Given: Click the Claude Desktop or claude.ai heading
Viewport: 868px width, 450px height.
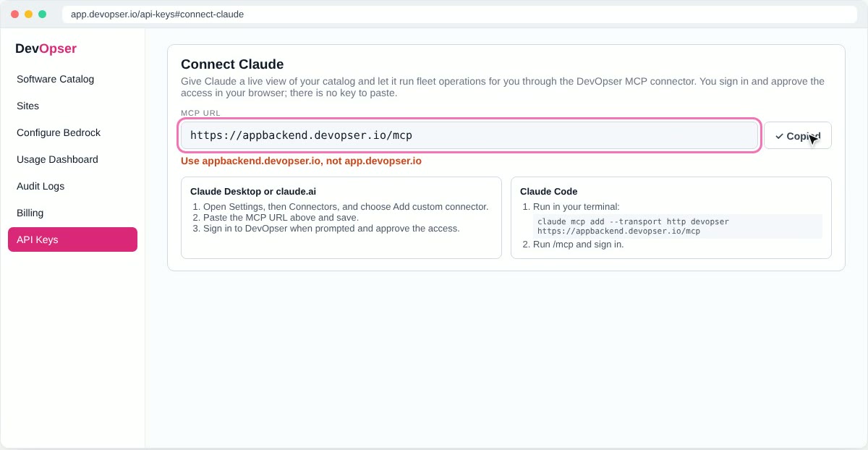Looking at the screenshot, I should (x=253, y=192).
